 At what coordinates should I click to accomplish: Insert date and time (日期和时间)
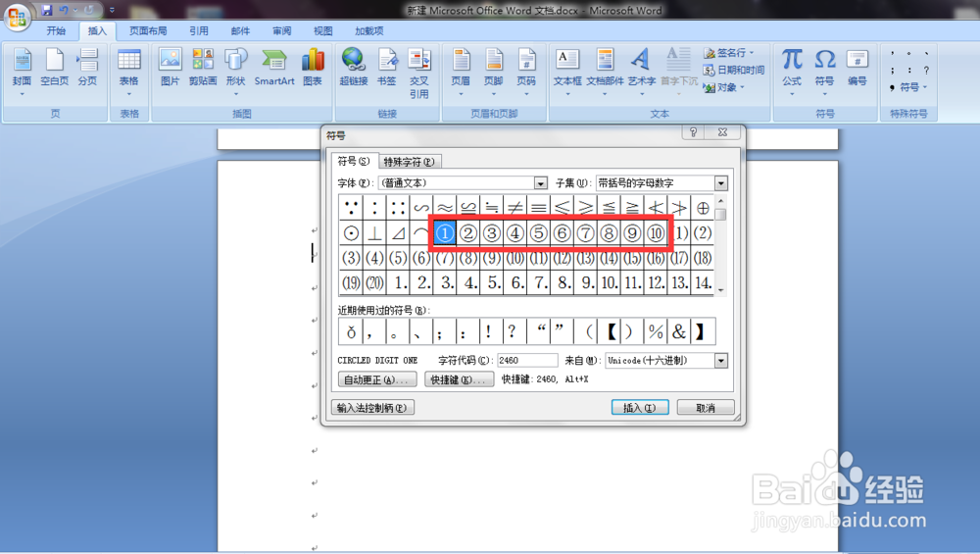pos(734,70)
